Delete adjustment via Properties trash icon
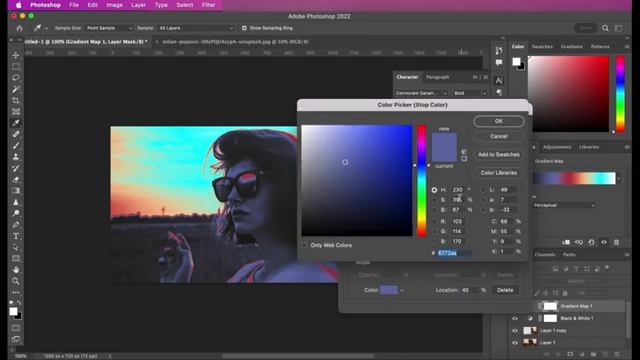 tap(616, 242)
